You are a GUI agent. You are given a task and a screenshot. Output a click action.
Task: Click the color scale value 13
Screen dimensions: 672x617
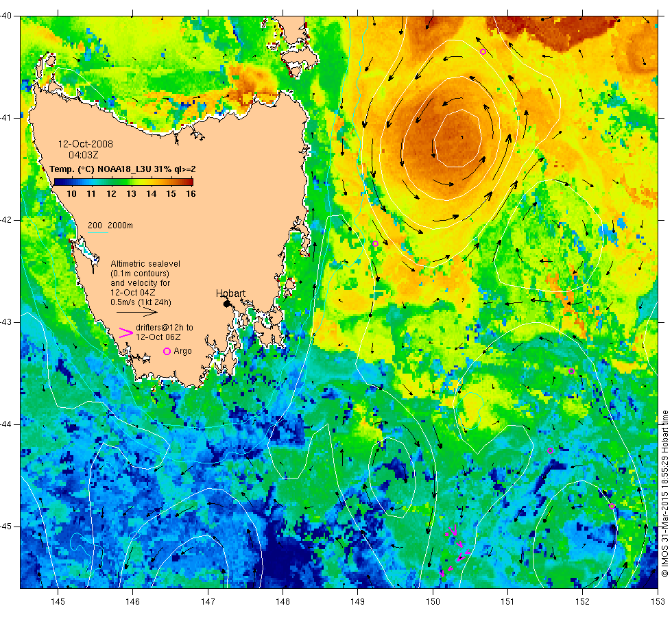131,194
